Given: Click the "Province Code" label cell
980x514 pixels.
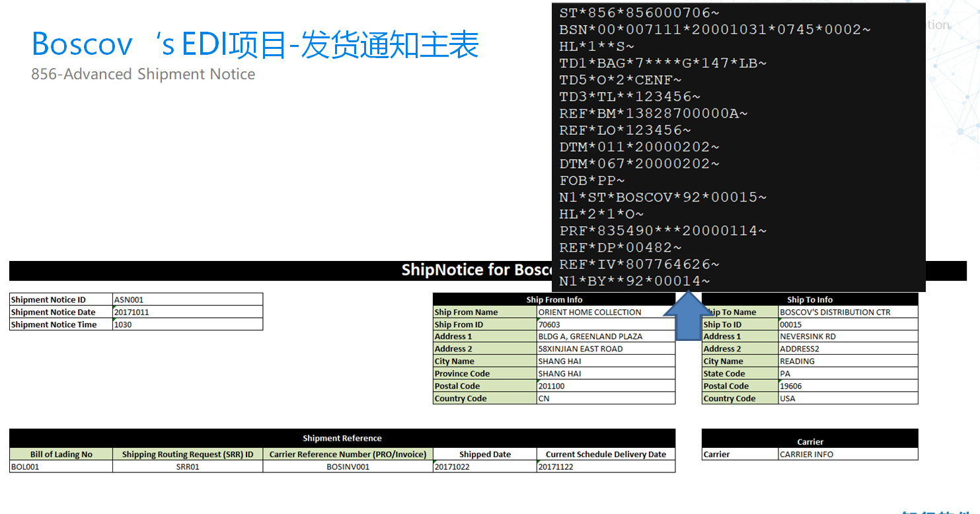Looking at the screenshot, I should click(485, 374).
